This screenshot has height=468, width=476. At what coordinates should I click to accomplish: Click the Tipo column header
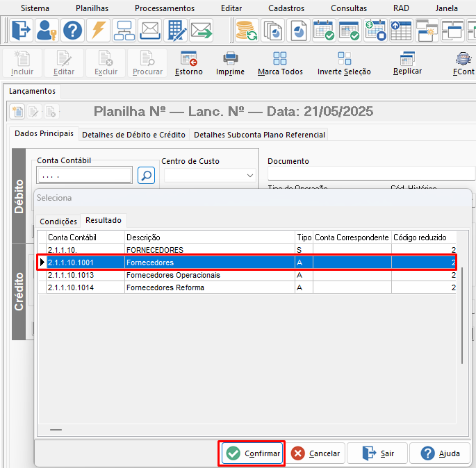304,237
